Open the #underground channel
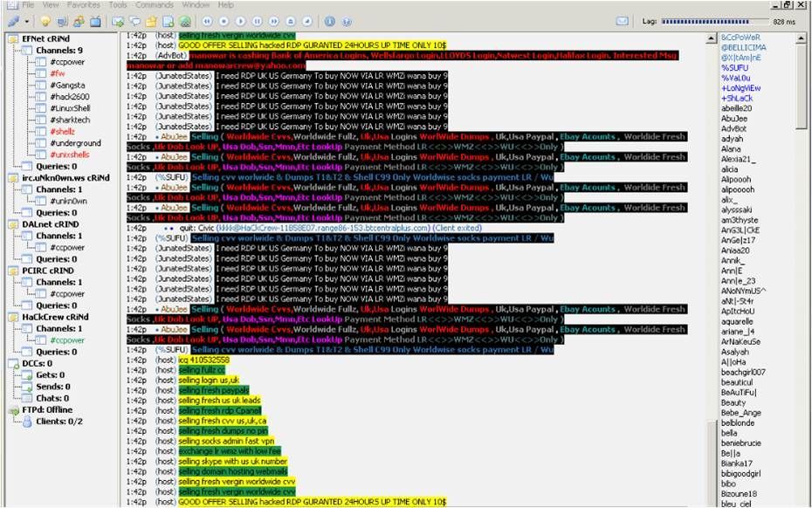The width and height of the screenshot is (812, 508). 76,143
